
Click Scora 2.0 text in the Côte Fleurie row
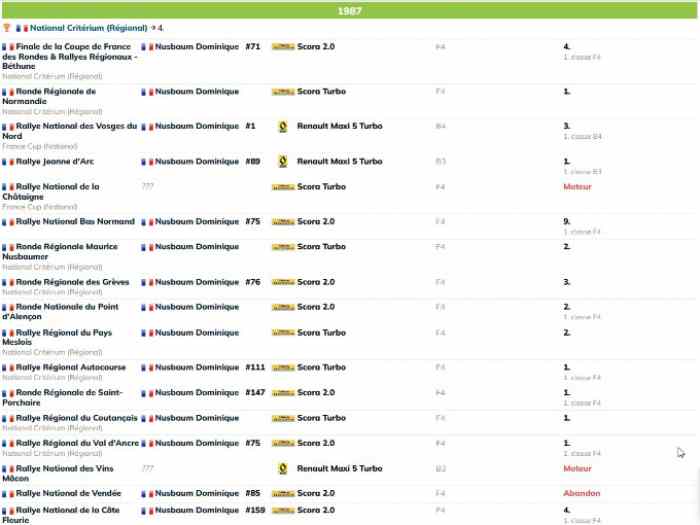[316, 510]
